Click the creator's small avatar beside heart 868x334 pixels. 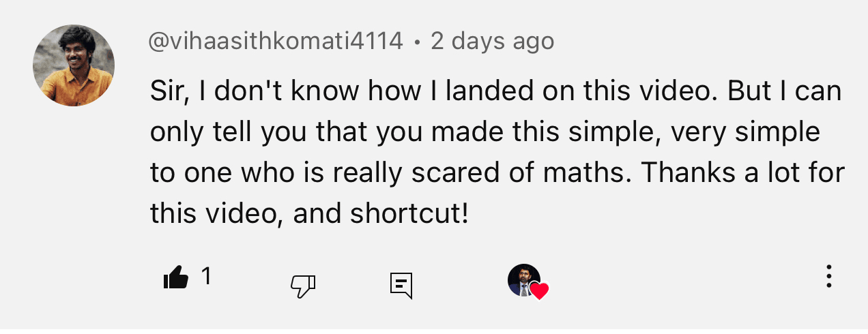523,279
